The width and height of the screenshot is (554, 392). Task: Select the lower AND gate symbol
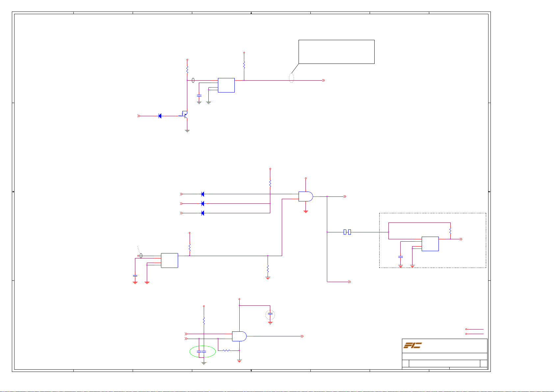click(239, 336)
